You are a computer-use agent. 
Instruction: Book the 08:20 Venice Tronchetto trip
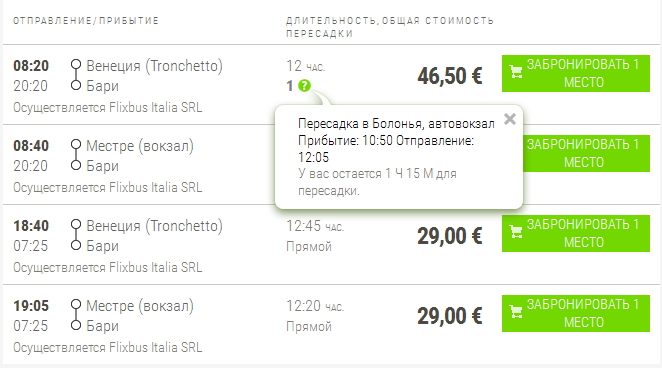(575, 73)
